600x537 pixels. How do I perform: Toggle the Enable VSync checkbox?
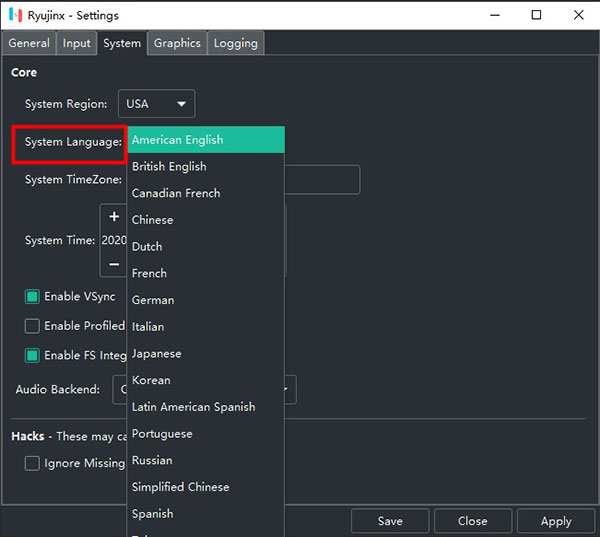tap(32, 297)
